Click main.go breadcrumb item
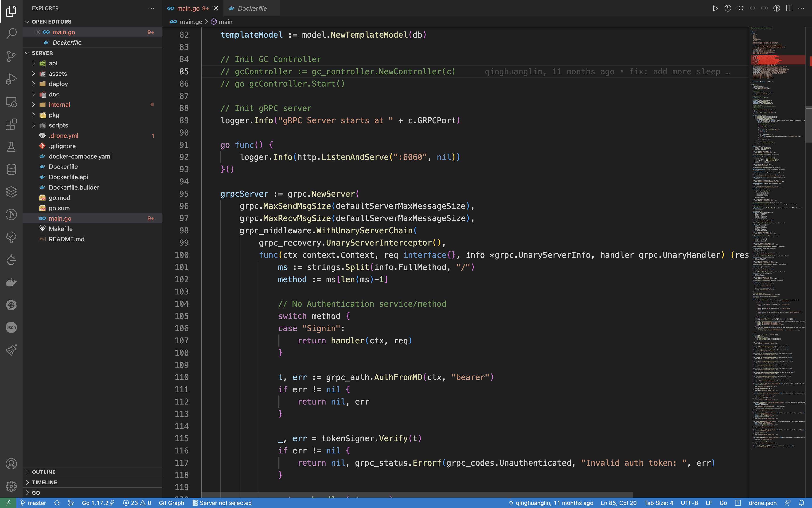This screenshot has width=812, height=508. (x=191, y=22)
